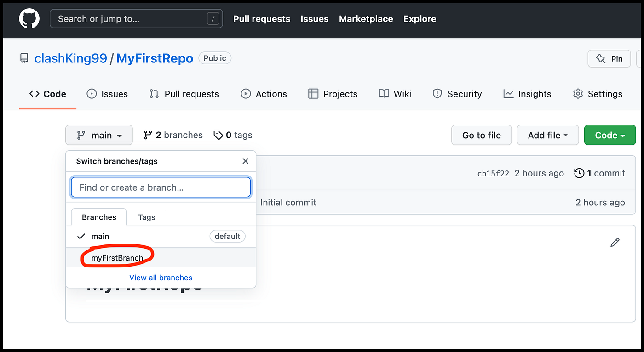Click the Pin repository button
The width and height of the screenshot is (644, 352).
pos(609,59)
